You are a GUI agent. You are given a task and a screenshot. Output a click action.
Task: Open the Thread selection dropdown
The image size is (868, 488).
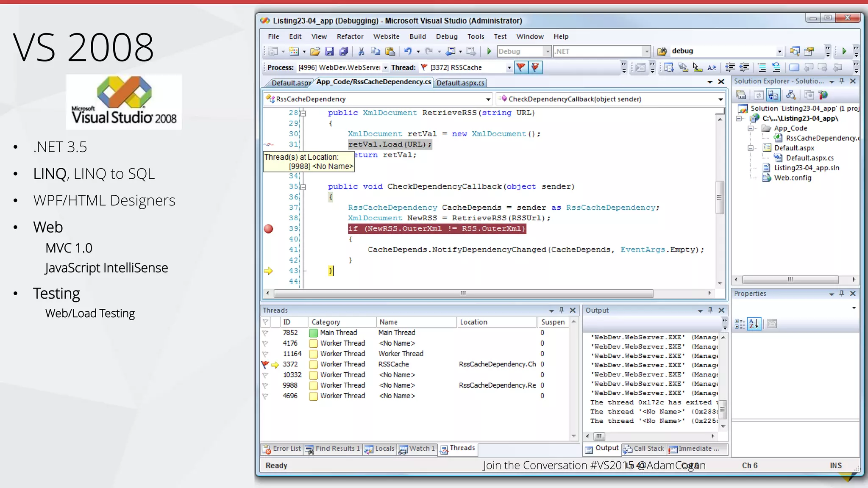pos(509,67)
